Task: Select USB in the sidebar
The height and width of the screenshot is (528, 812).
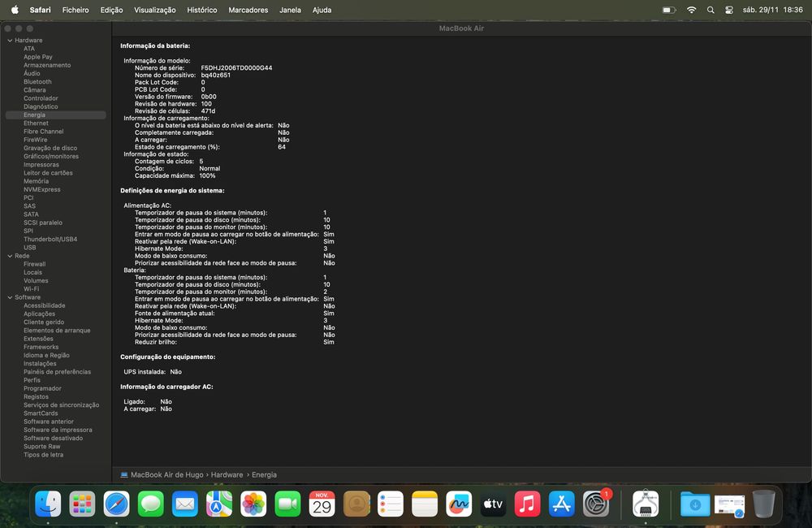Action: [x=29, y=248]
